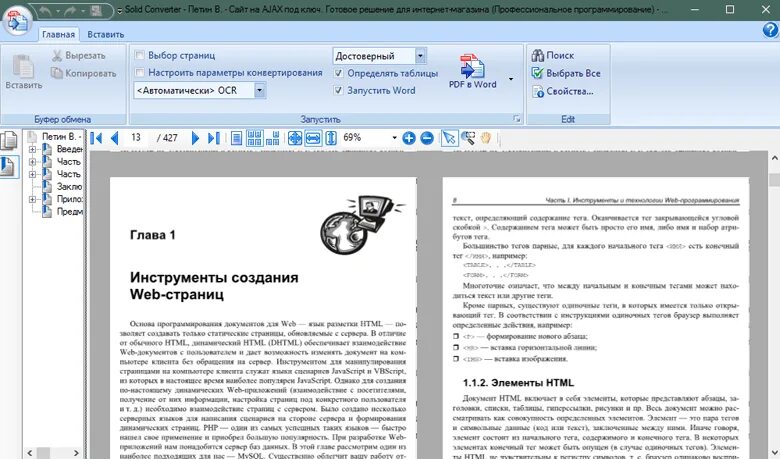
Task: Click the Undo arrow in quick access toolbar
Action: (x=45, y=10)
